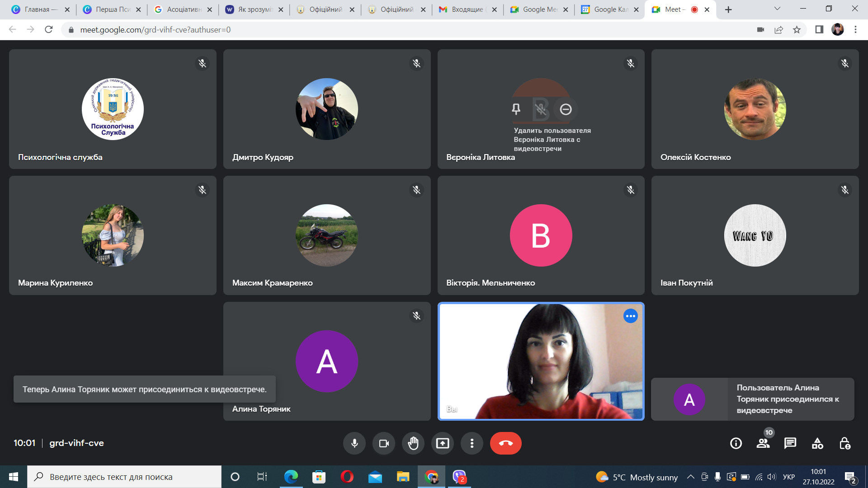
Task: Remove Вероніка Литовка from the call
Action: tap(566, 109)
